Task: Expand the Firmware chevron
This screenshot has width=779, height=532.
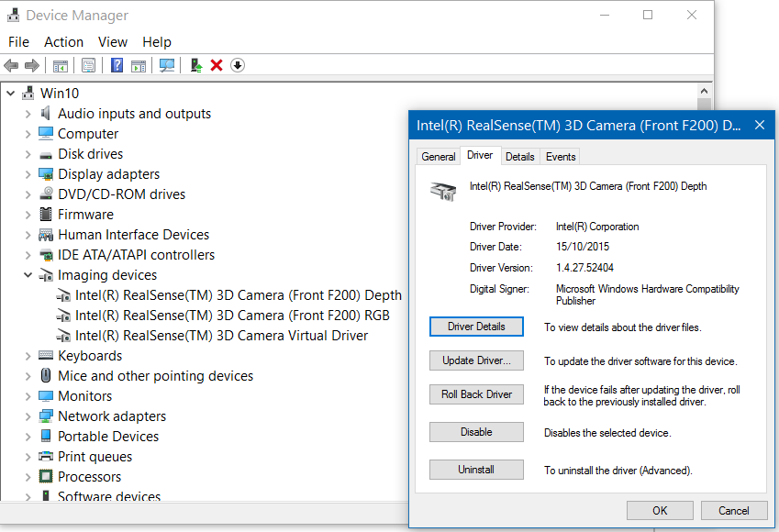Action: coord(28,215)
